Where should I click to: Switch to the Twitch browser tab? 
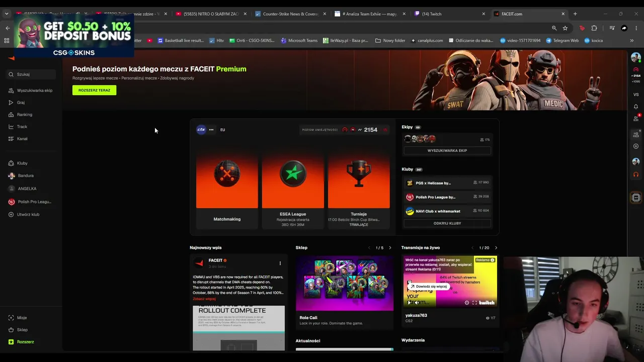coord(451,14)
